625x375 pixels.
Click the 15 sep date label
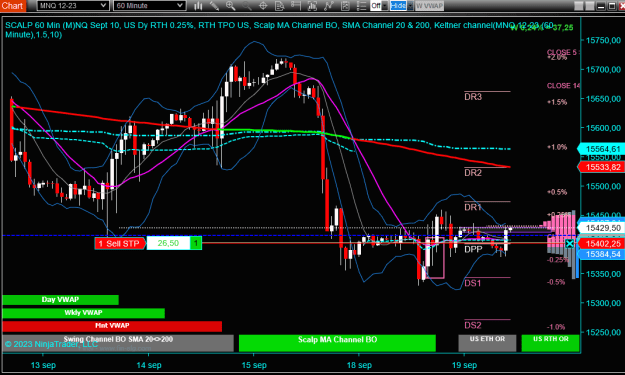click(254, 365)
